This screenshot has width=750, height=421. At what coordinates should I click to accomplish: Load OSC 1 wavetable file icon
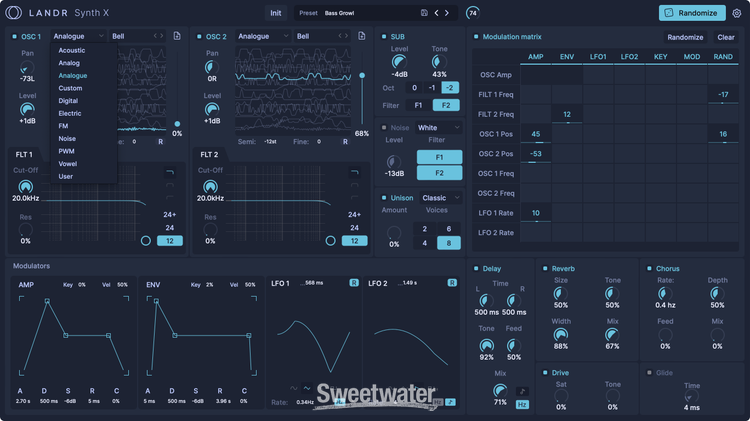coord(177,36)
